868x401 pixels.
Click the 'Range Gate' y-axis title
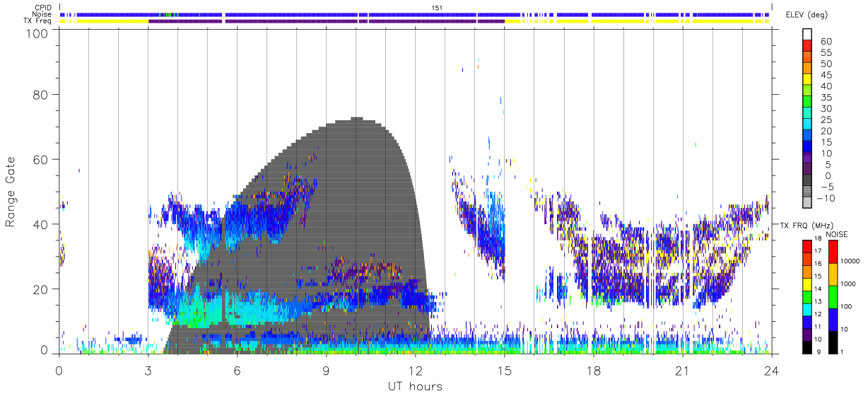(11, 192)
